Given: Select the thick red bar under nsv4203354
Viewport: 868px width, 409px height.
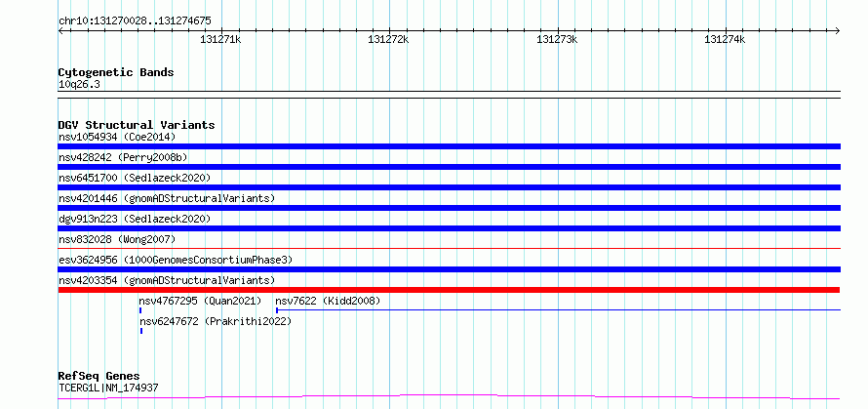Looking at the screenshot, I should (449, 290).
